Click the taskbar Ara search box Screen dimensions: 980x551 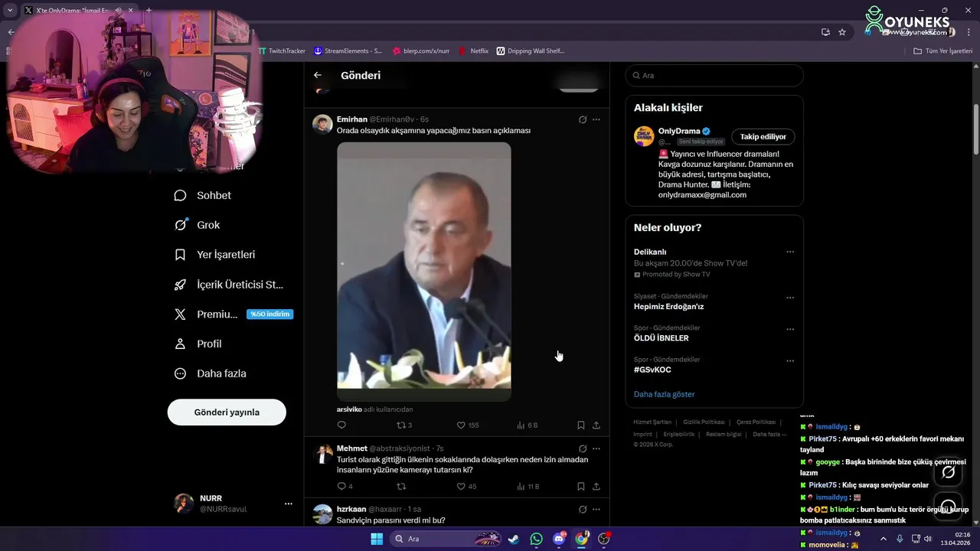click(447, 539)
